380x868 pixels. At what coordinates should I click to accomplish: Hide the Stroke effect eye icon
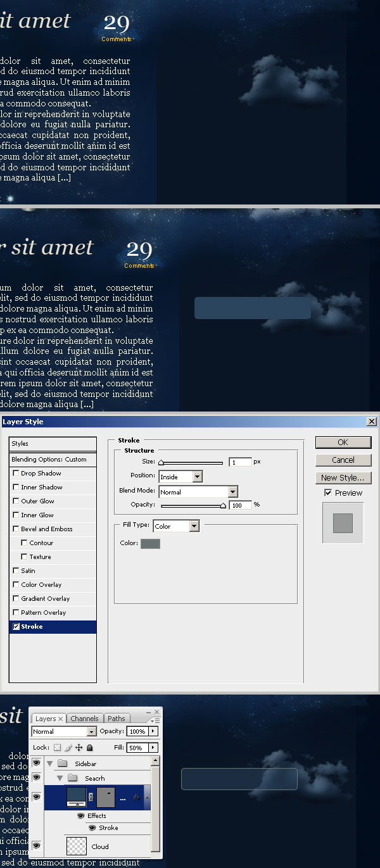point(92,827)
